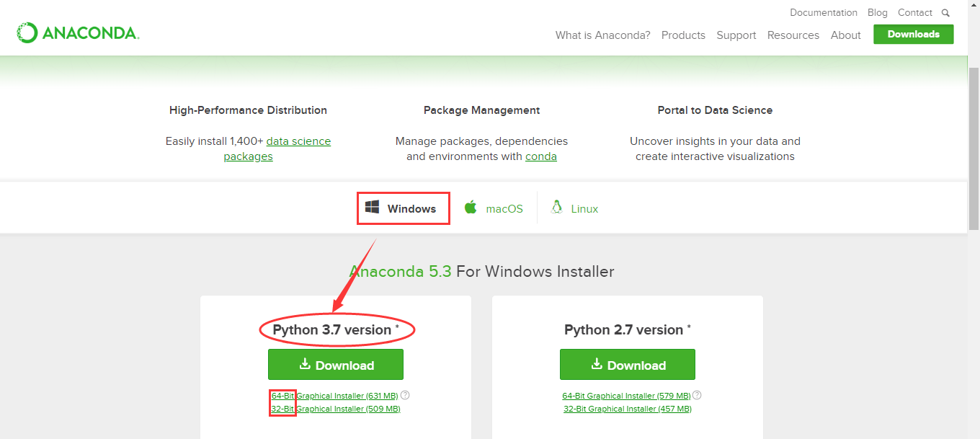Switch to the Linux tab

coord(574,208)
